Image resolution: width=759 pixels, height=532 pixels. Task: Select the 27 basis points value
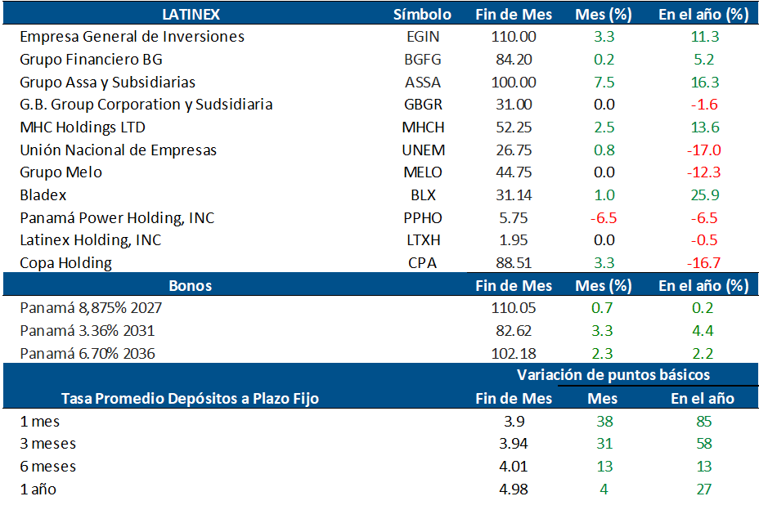[704, 490]
